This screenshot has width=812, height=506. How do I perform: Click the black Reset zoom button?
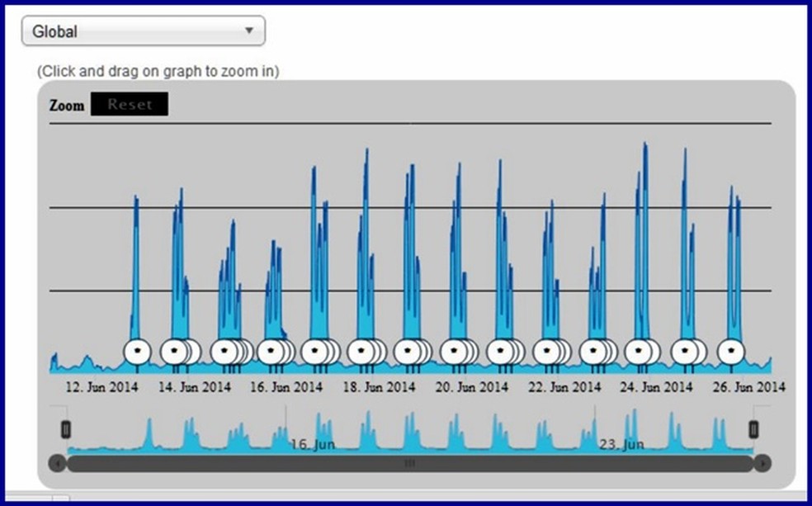130,104
